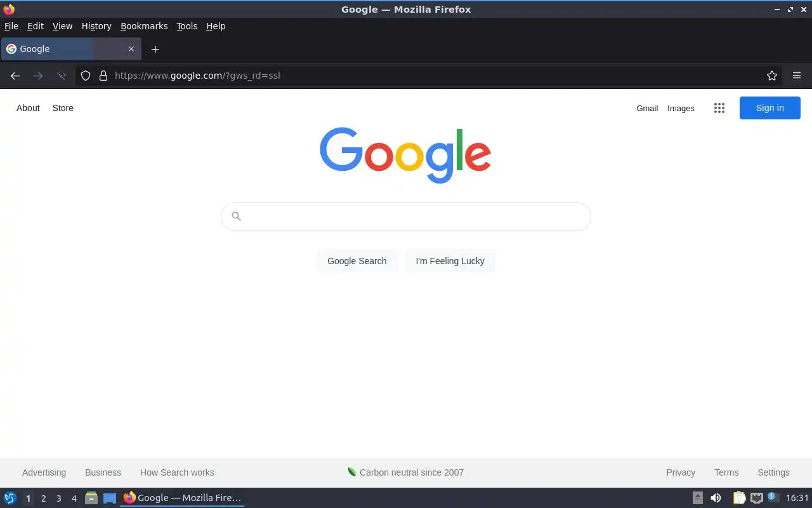Switch to workspace 3 in taskbar
Viewport: 812px width, 508px height.
(58, 498)
